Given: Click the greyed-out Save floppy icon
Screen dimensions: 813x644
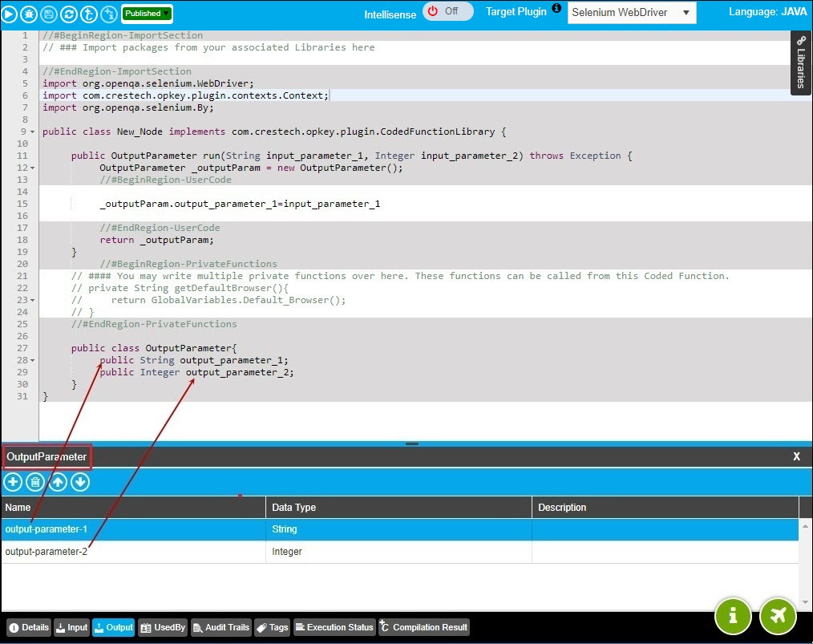Looking at the screenshot, I should 49,14.
